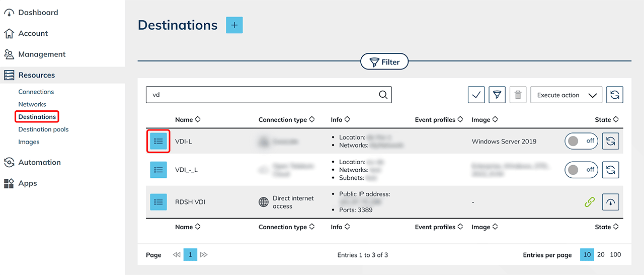Click the search field containing 'vd'

pos(262,95)
